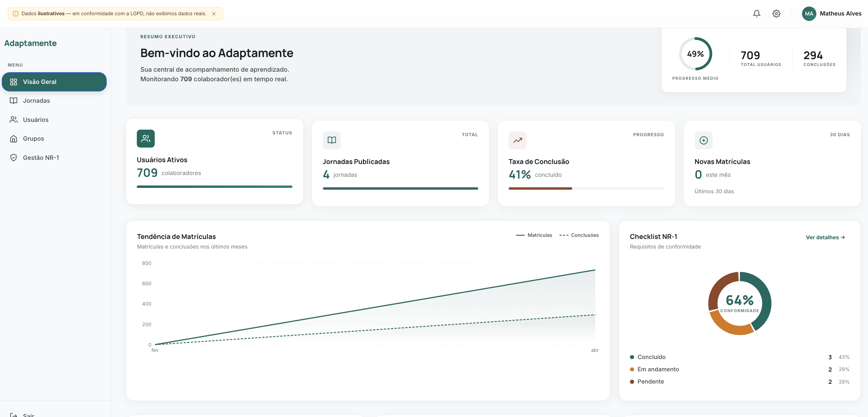868x417 pixels.
Task: Open the Usuários menu item
Action: point(54,120)
